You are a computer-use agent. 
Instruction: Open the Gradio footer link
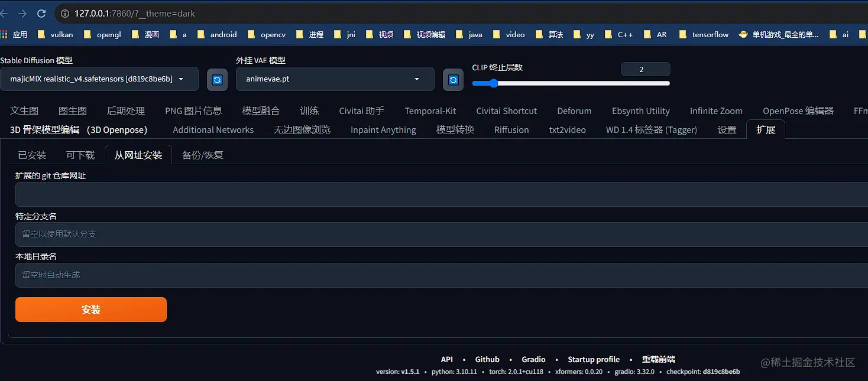tap(533, 359)
